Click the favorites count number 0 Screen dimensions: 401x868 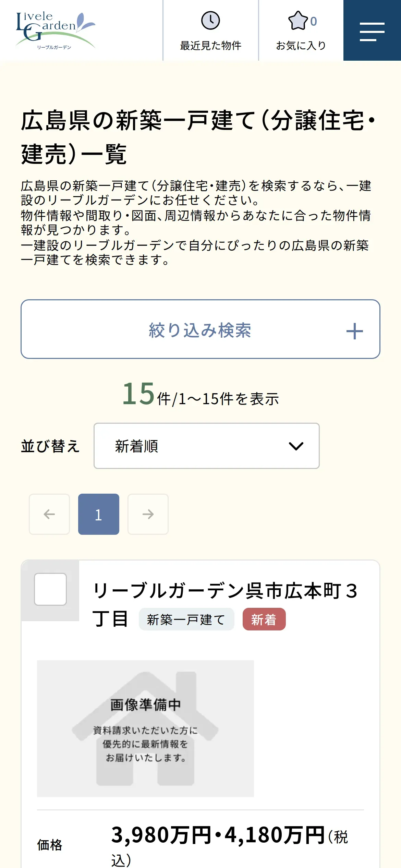pyautogui.click(x=314, y=22)
